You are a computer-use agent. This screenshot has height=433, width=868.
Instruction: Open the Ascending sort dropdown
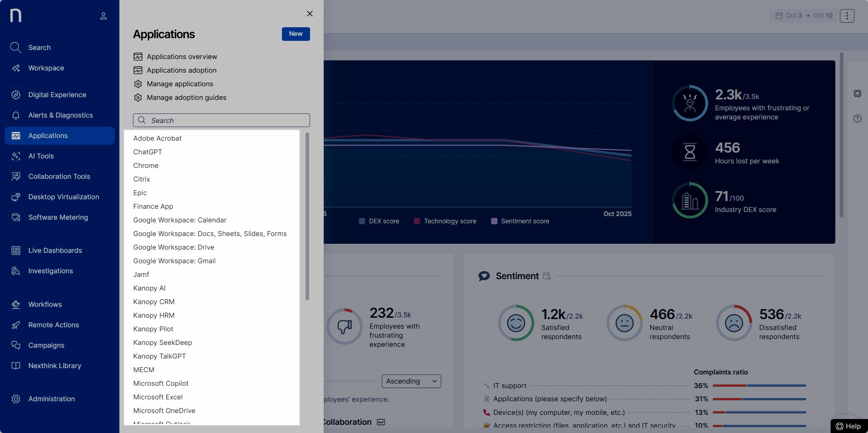pyautogui.click(x=411, y=381)
